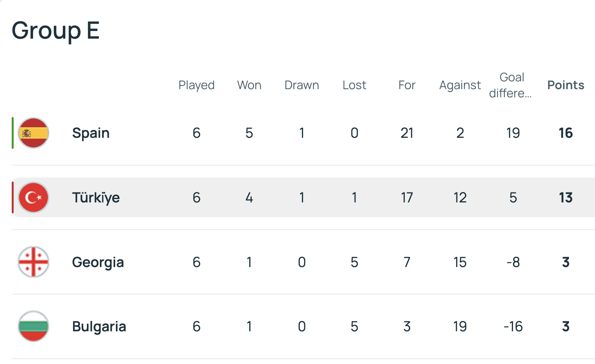Click the For column header
595x364 pixels.
[407, 85]
